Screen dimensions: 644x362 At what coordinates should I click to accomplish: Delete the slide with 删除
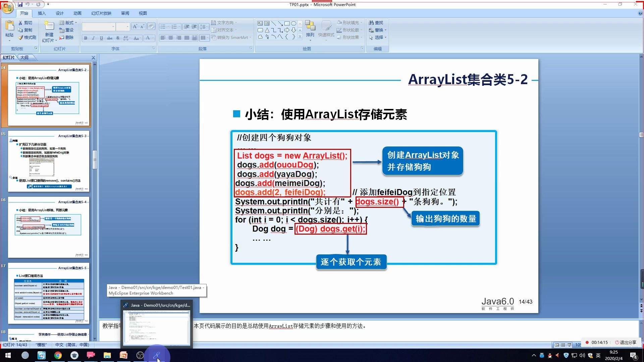[66, 38]
